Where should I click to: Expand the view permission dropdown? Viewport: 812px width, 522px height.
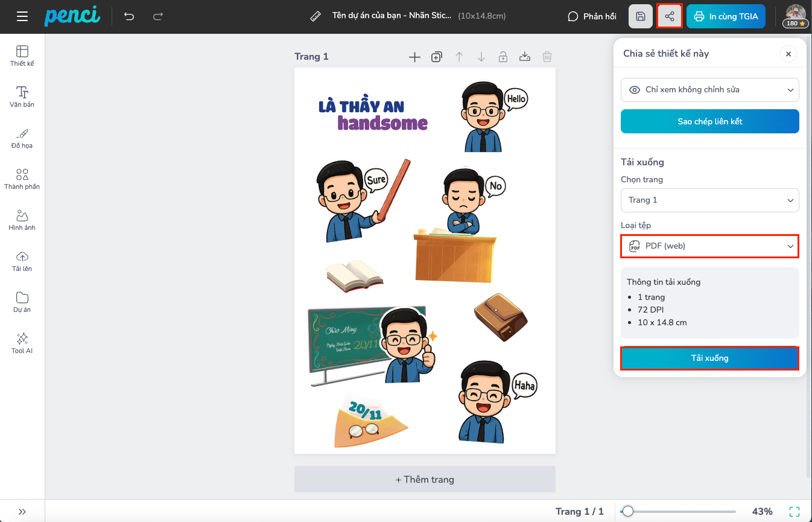tap(709, 90)
